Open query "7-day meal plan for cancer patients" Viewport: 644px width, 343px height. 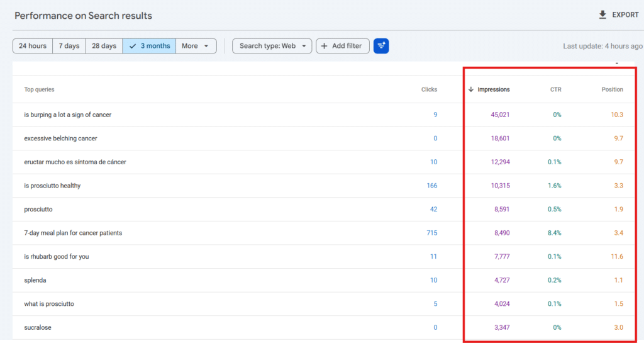click(73, 233)
